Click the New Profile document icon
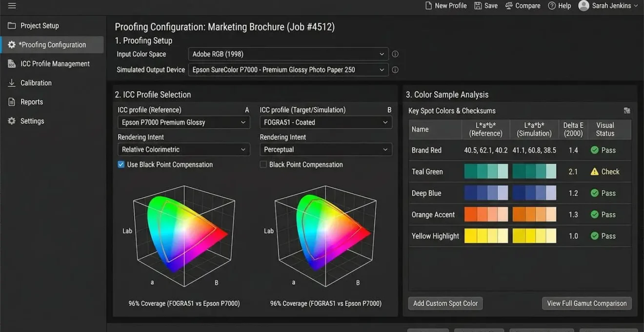Image resolution: width=644 pixels, height=332 pixels. (x=428, y=6)
